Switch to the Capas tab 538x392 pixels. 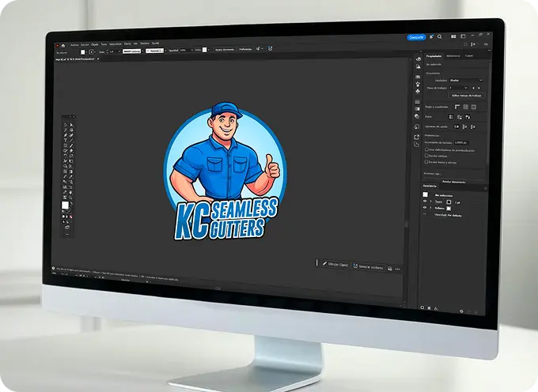point(469,56)
